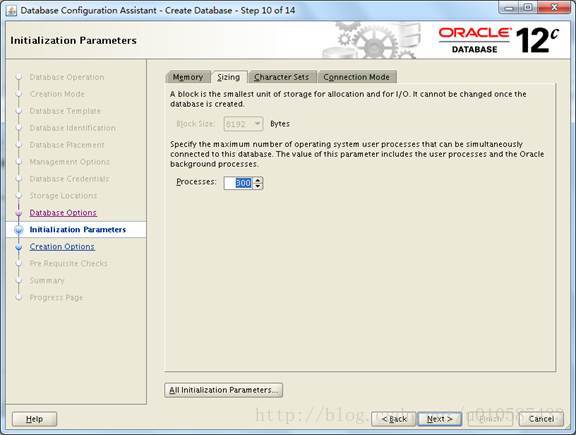
Task: Click the Initialization Parameters step bullet icon
Action: click(19, 230)
